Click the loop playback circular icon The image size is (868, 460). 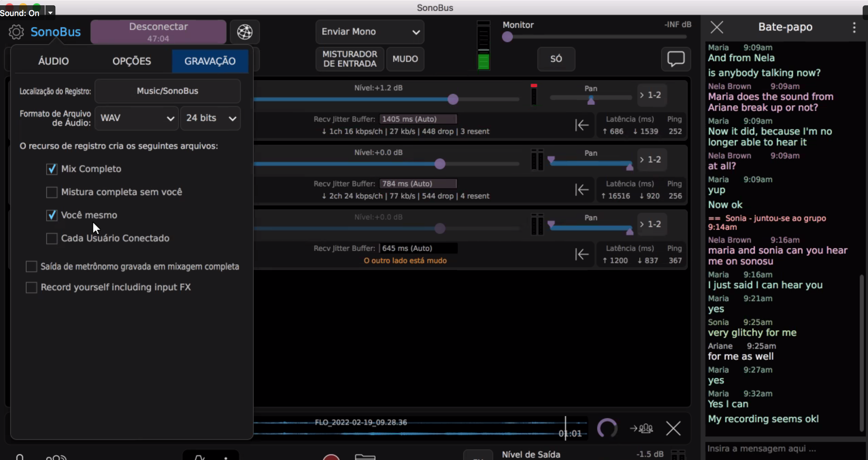click(607, 428)
